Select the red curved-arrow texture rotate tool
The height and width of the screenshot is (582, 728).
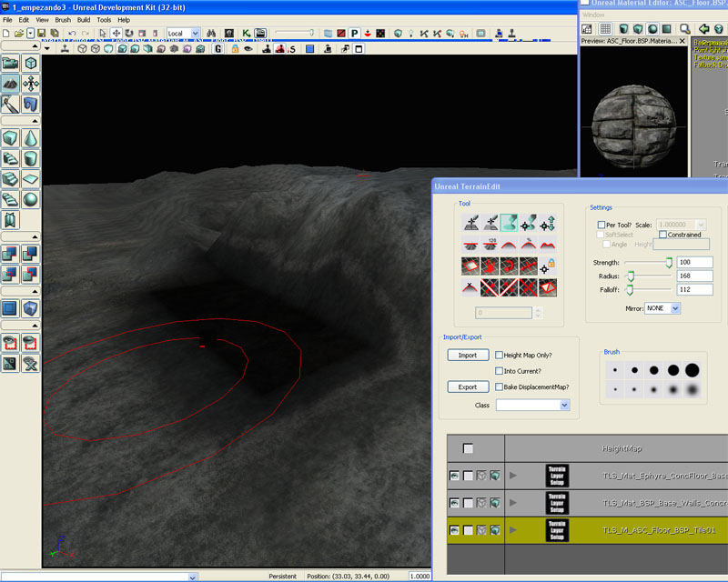point(509,266)
